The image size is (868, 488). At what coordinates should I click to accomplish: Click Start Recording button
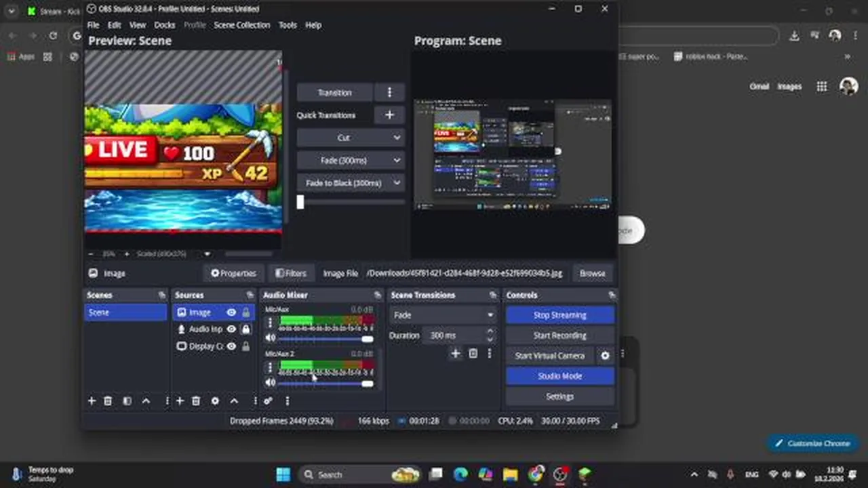[560, 335]
